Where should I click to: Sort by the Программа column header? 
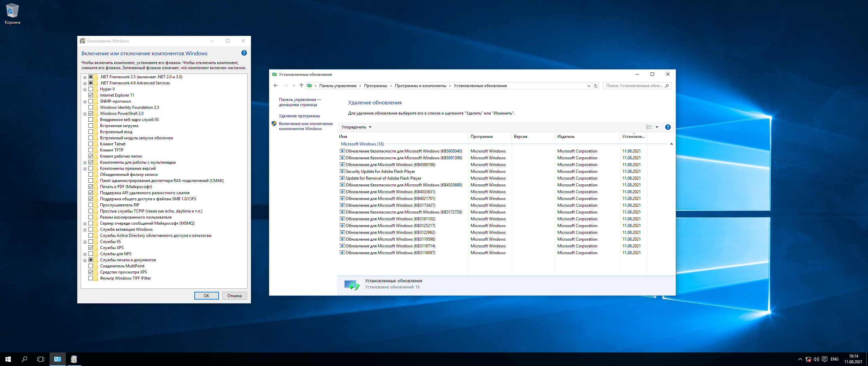tap(490, 137)
